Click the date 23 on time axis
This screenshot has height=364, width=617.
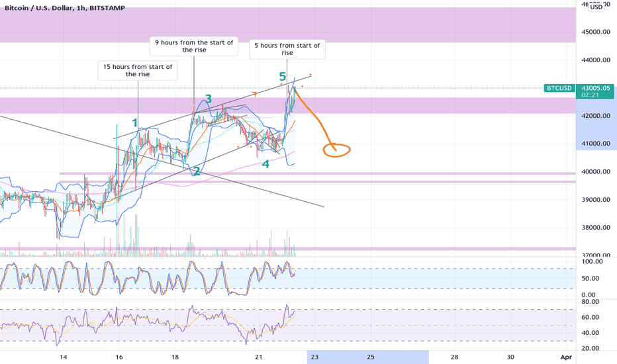tap(314, 357)
